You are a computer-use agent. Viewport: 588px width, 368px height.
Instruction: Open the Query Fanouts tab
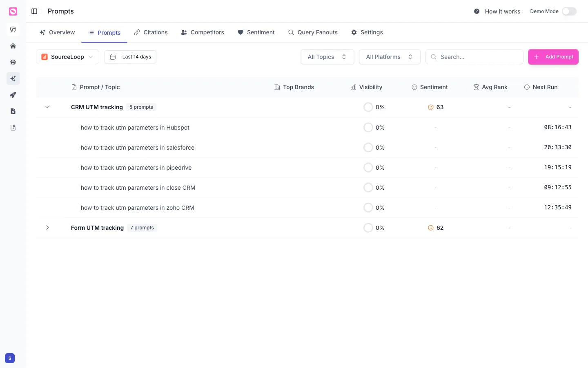coord(313,32)
